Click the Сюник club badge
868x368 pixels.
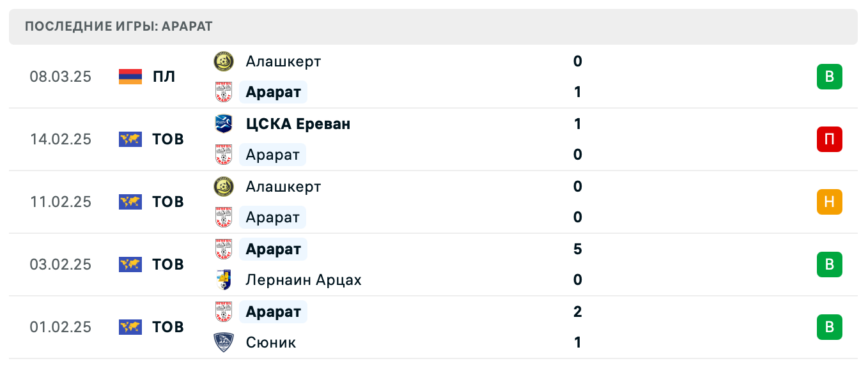click(x=224, y=342)
